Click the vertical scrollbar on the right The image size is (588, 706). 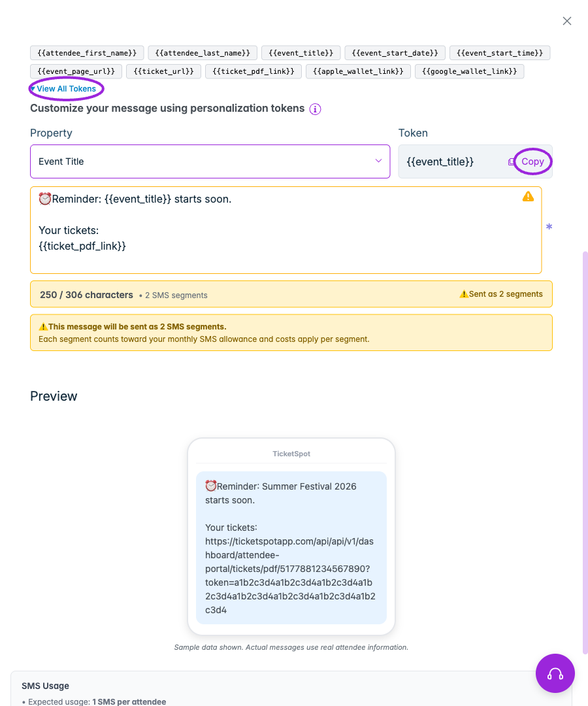(585, 452)
